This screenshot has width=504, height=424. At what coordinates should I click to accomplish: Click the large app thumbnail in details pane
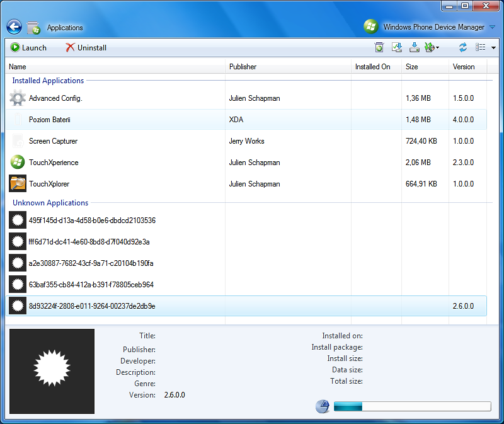(52, 371)
